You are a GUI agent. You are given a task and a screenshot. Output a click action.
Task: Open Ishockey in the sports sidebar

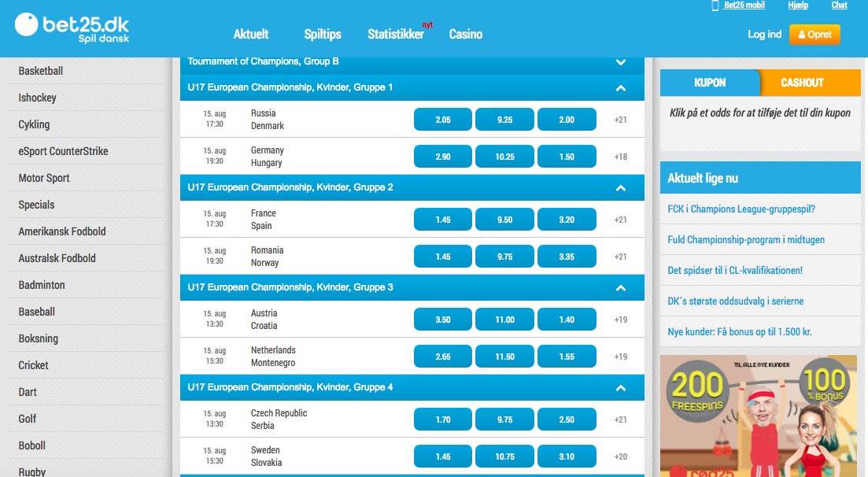(38, 98)
